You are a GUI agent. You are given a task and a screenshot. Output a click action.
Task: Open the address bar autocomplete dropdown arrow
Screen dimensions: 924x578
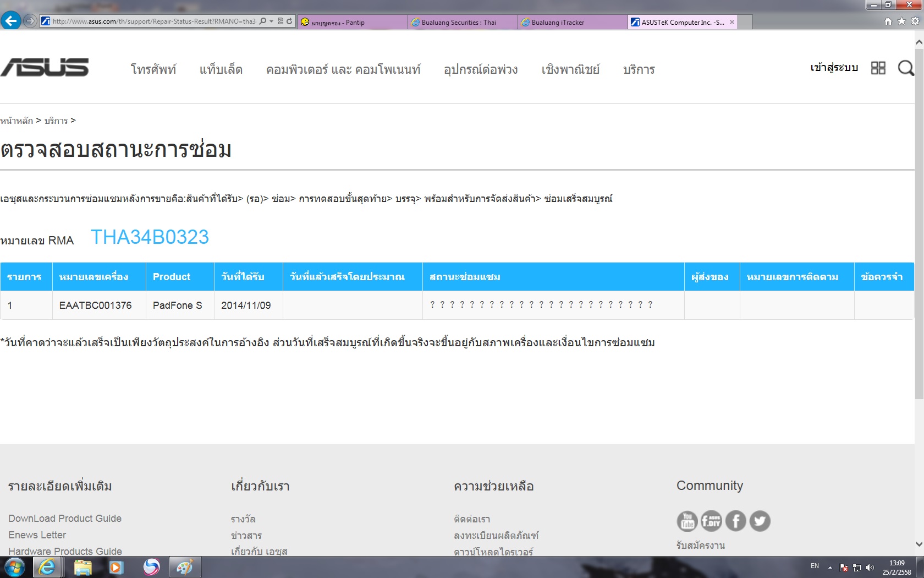(271, 21)
